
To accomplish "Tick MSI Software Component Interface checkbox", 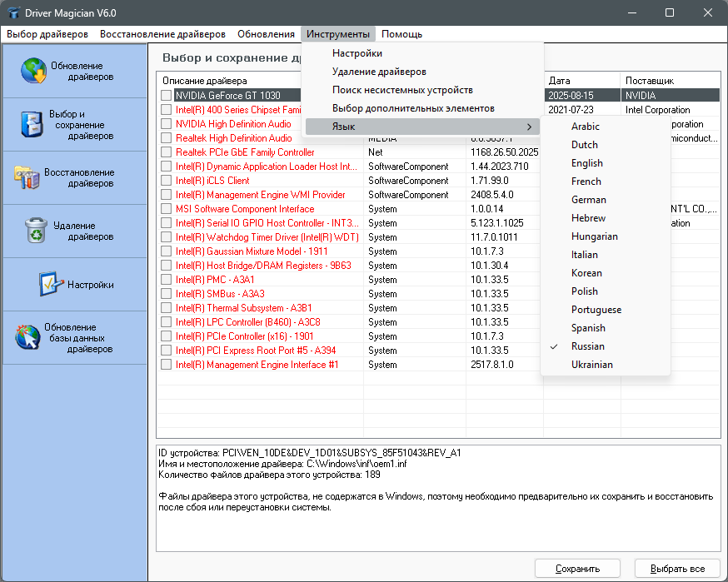I will tap(167, 208).
